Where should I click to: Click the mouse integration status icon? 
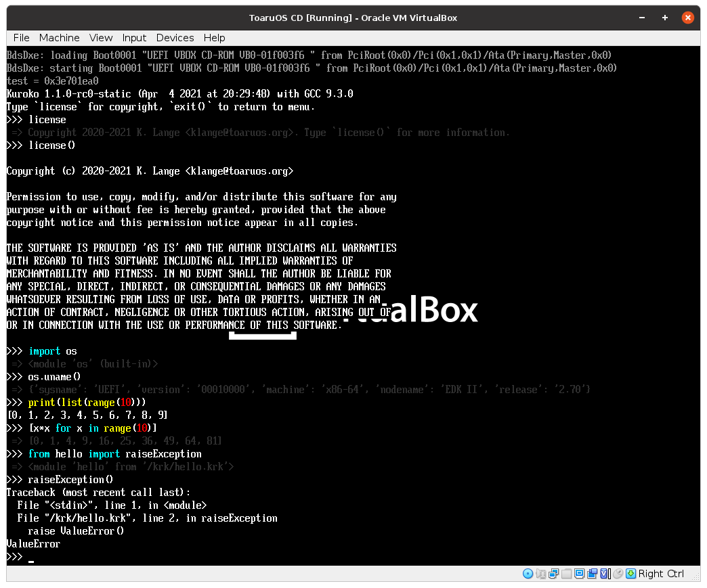point(618,574)
